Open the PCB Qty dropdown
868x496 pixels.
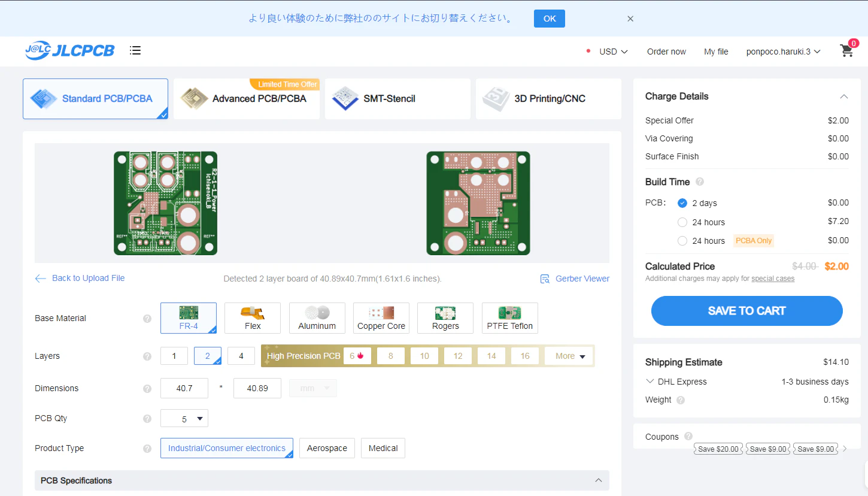(184, 418)
